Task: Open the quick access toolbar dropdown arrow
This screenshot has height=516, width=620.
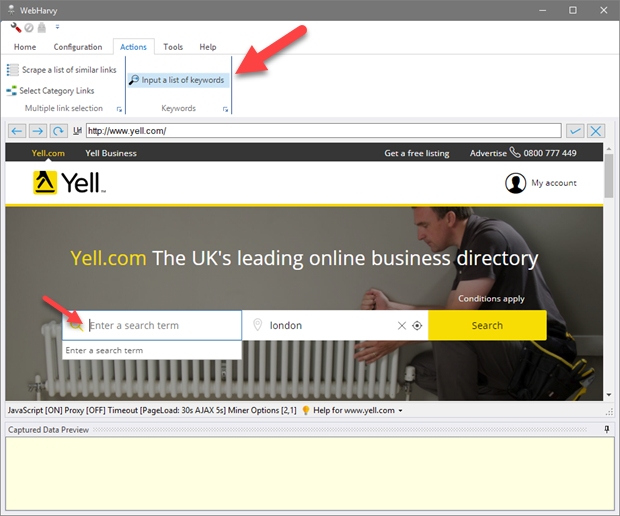Action: click(x=56, y=27)
